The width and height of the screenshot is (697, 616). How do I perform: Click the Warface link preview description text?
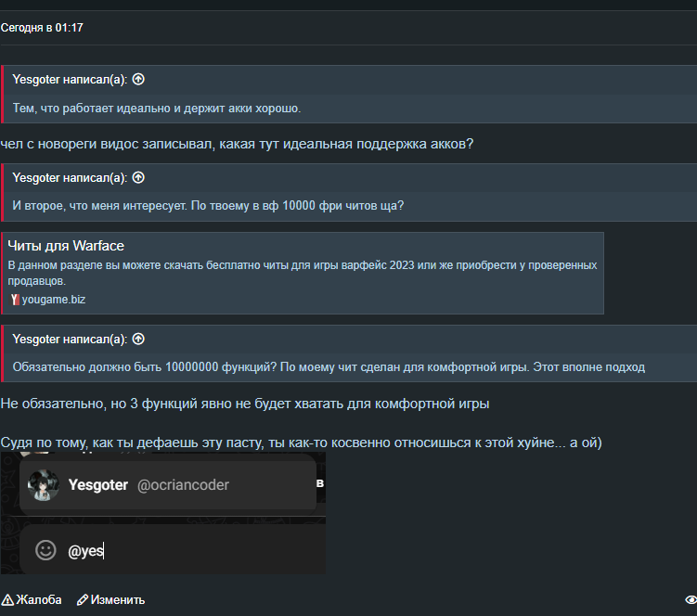(303, 273)
